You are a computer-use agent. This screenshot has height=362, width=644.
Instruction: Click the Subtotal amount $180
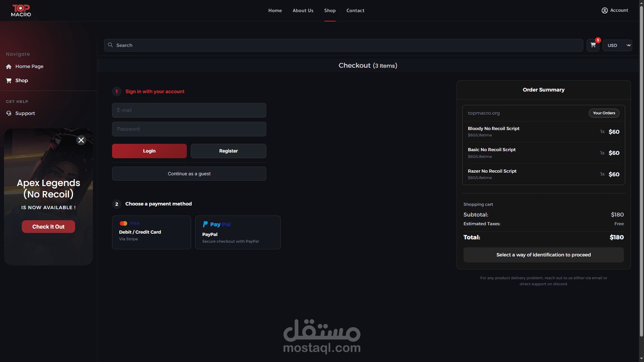coord(617,215)
